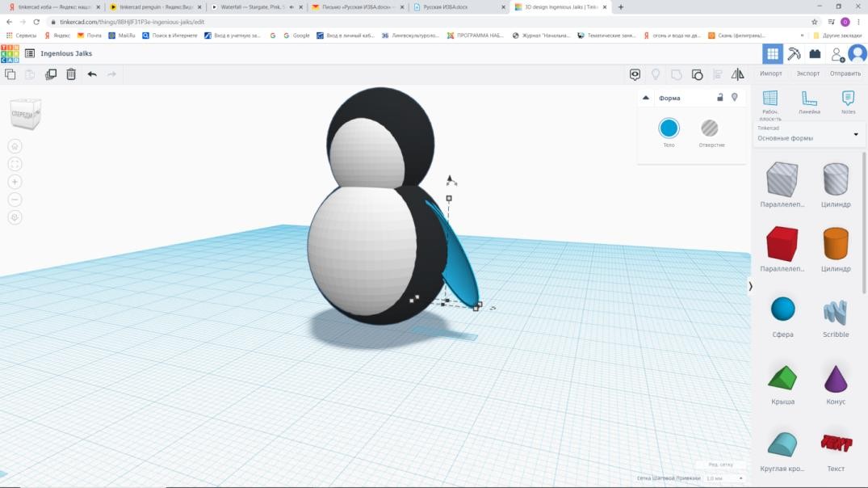Viewport: 868px width, 488px height.
Task: Click the Zoom out minus icon
Action: [15, 200]
